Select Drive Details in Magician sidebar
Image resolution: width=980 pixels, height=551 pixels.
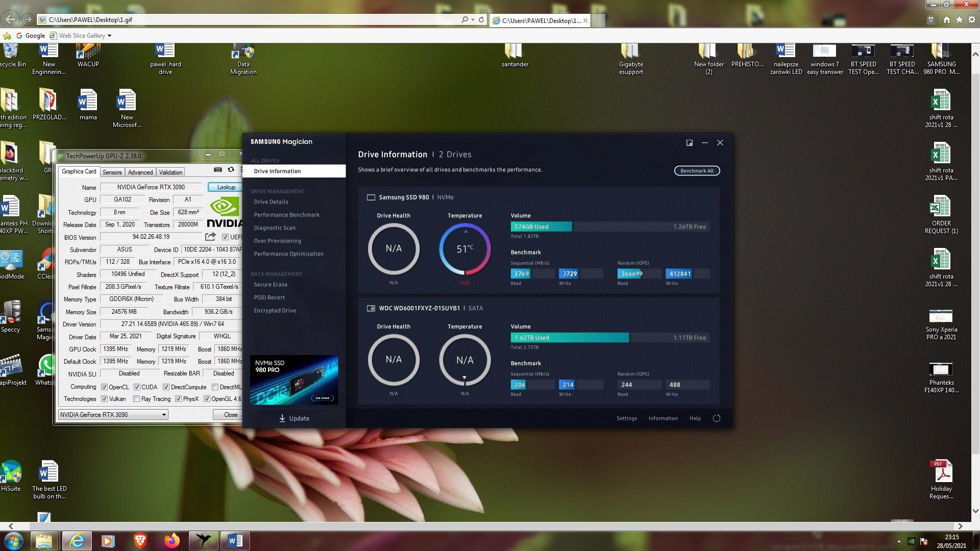[271, 202]
